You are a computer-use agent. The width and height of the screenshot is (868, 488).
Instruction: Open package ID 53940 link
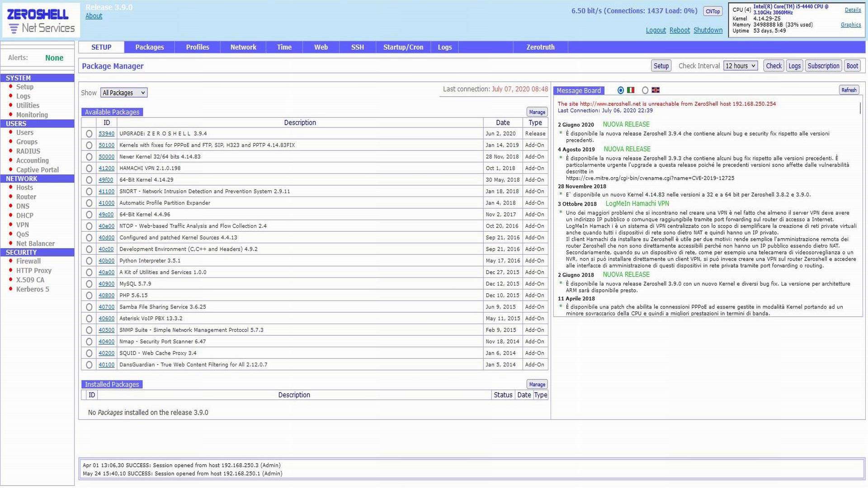pos(106,134)
